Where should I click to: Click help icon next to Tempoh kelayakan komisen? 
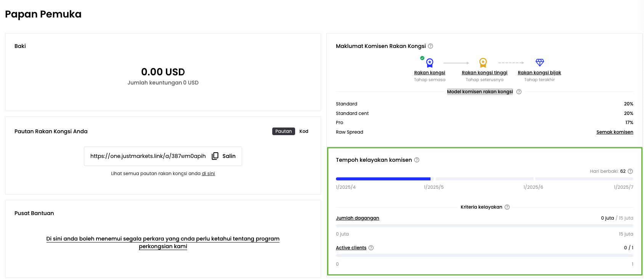[417, 160]
